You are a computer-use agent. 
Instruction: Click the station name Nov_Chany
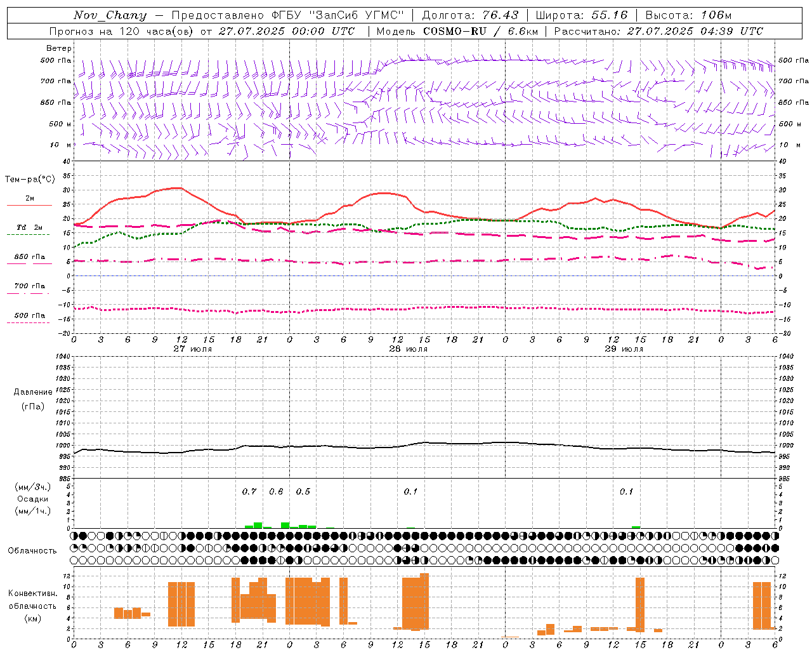(x=110, y=15)
